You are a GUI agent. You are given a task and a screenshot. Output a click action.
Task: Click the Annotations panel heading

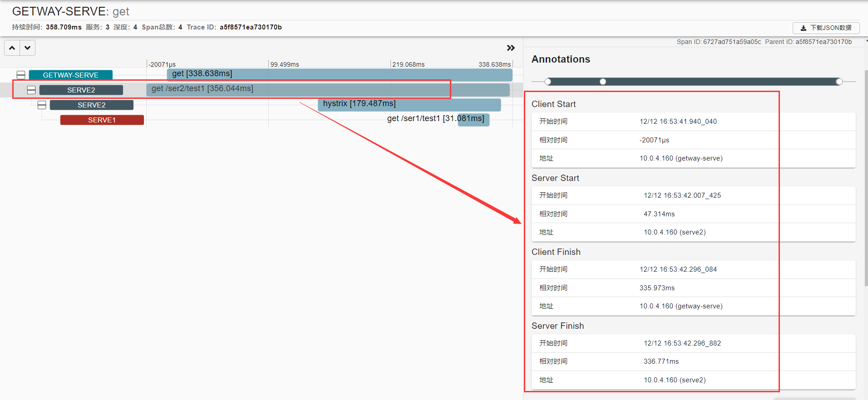pos(561,59)
